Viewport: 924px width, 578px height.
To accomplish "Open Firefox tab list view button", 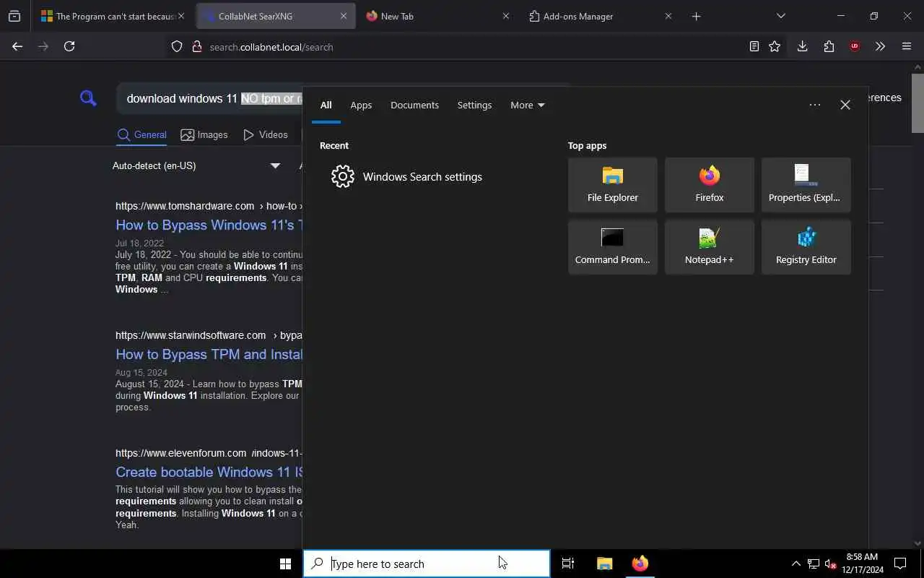I will click(14, 16).
